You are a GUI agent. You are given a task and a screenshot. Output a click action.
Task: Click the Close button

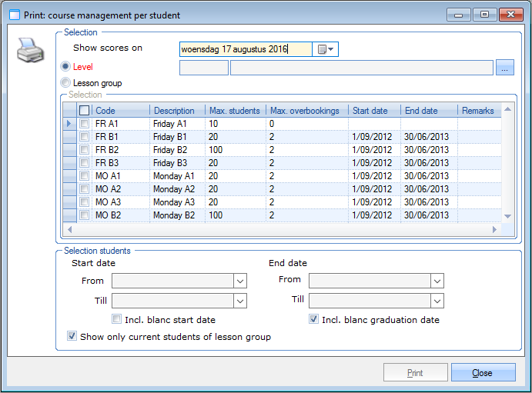click(x=483, y=373)
